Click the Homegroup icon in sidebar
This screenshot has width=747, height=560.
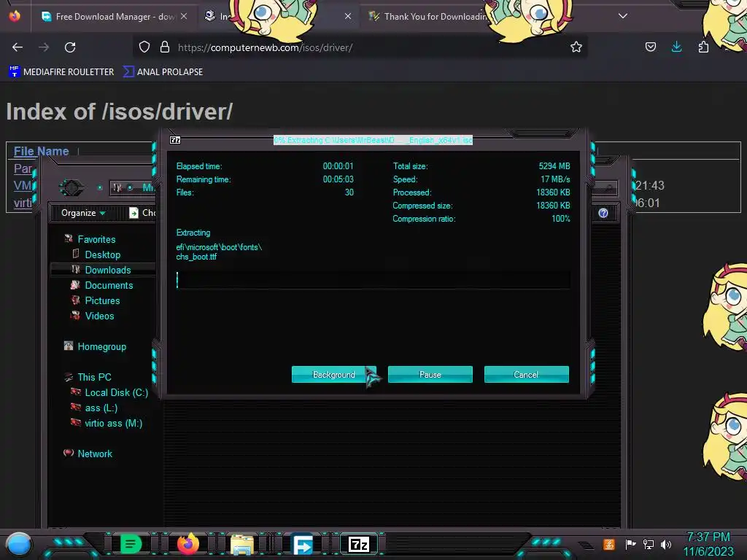coord(69,346)
